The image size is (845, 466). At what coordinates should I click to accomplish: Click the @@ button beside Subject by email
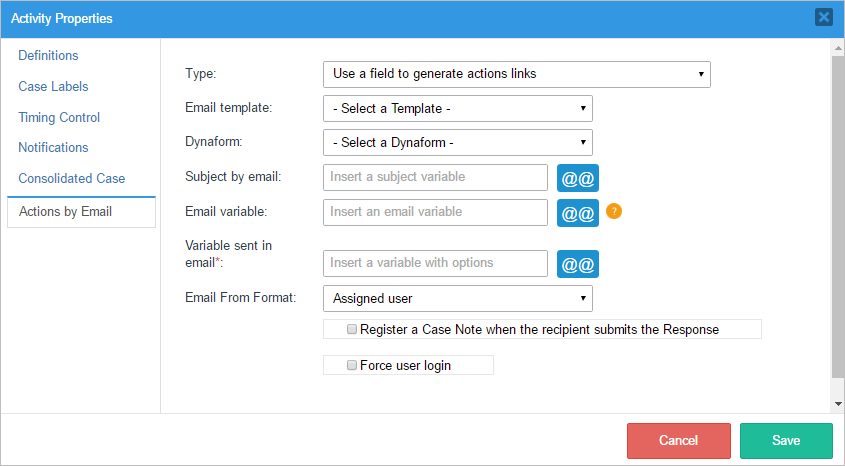[x=578, y=178]
